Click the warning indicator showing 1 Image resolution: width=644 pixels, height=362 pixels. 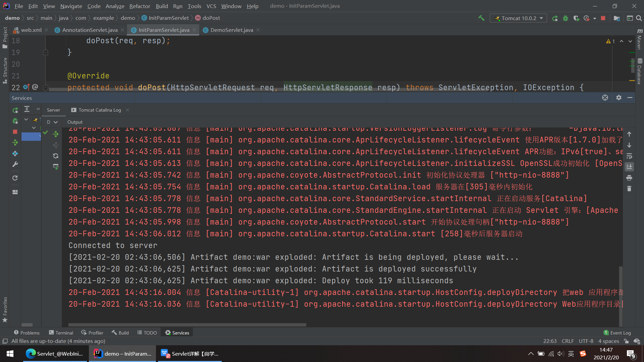point(610,41)
